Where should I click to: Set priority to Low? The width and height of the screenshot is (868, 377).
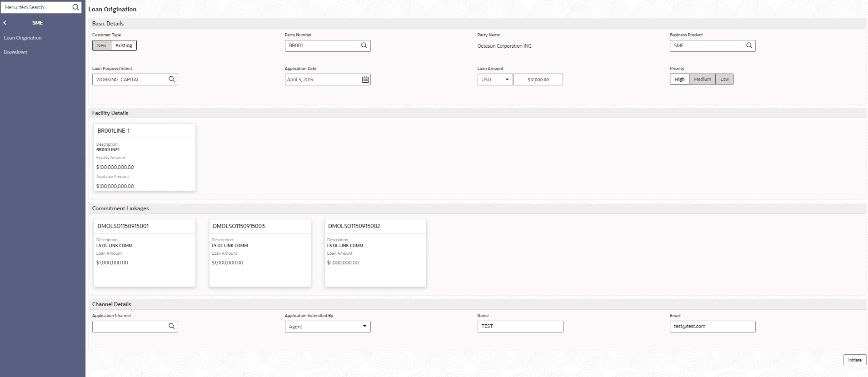[724, 79]
